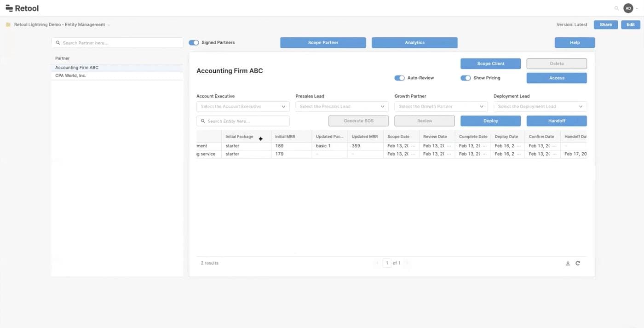Expand the Entity Management breadcrumb chevron
This screenshot has height=328, width=644.
click(108, 24)
